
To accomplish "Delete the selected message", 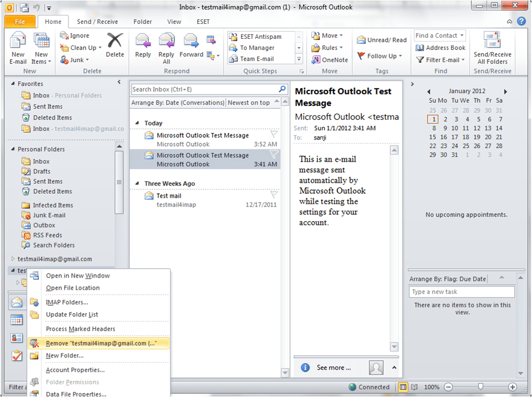I will [x=115, y=45].
